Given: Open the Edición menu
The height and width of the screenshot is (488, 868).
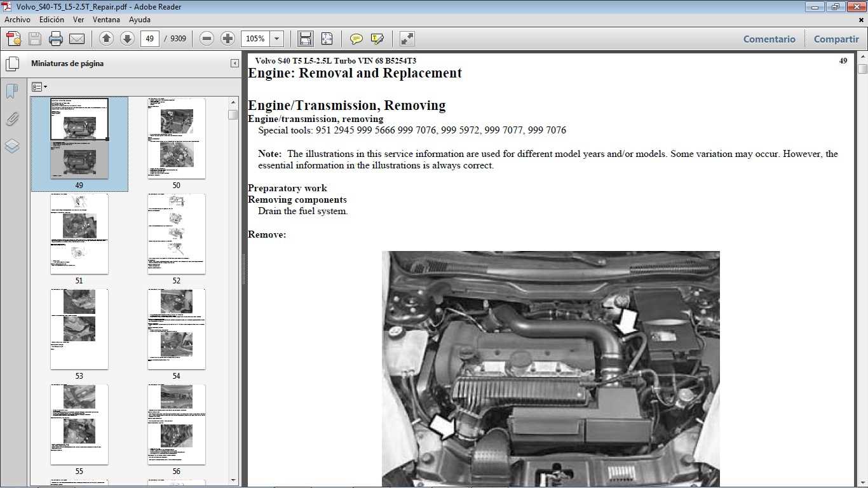Looking at the screenshot, I should pyautogui.click(x=51, y=20).
